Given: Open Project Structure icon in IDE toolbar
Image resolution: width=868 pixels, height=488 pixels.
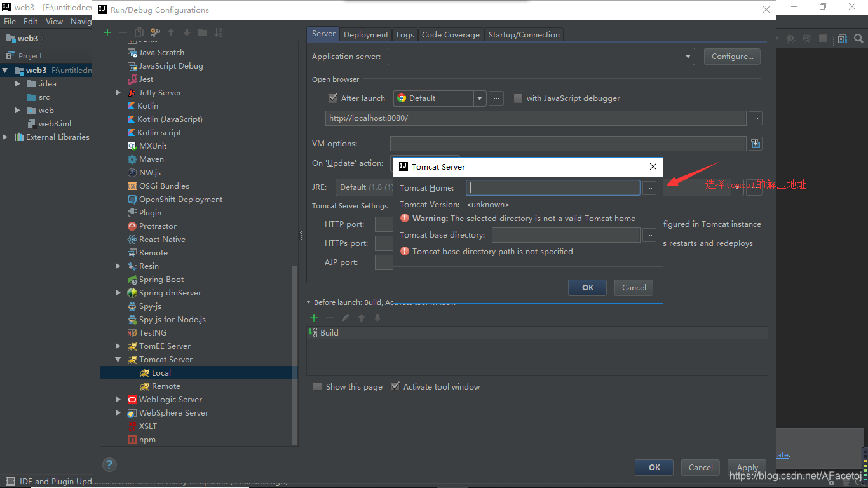Looking at the screenshot, I should (x=843, y=38).
